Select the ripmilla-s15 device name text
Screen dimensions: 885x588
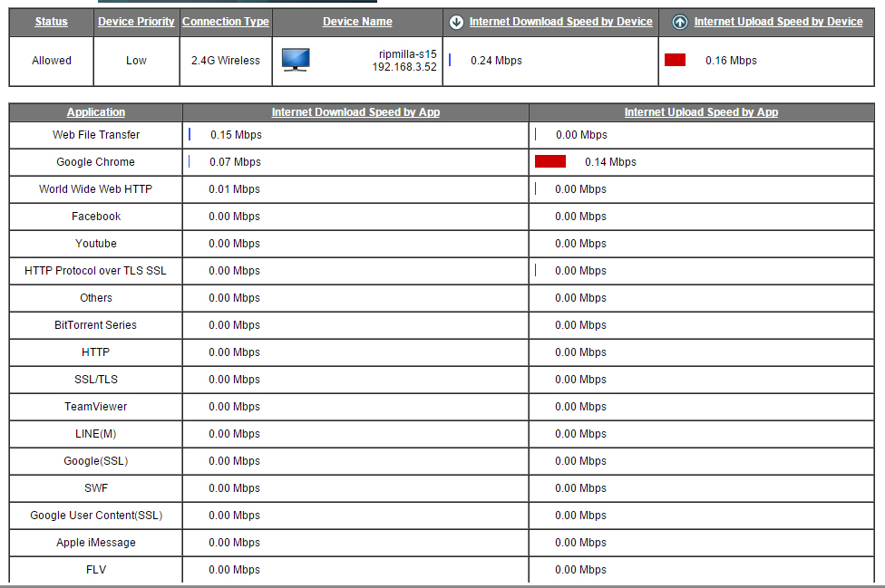[407, 54]
